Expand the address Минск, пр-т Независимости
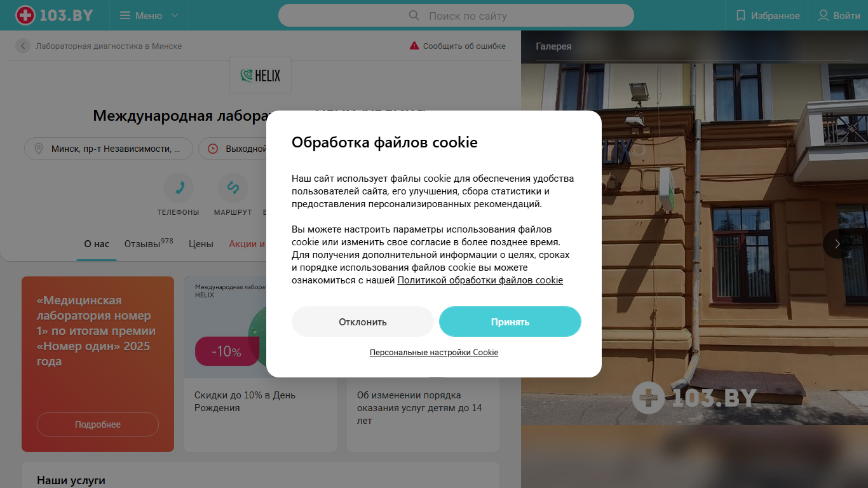This screenshot has height=488, width=868. (109, 149)
